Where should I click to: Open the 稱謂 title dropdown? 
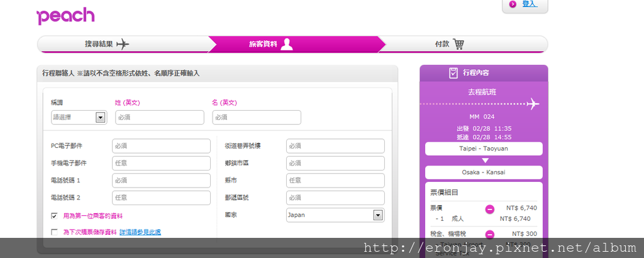click(79, 118)
